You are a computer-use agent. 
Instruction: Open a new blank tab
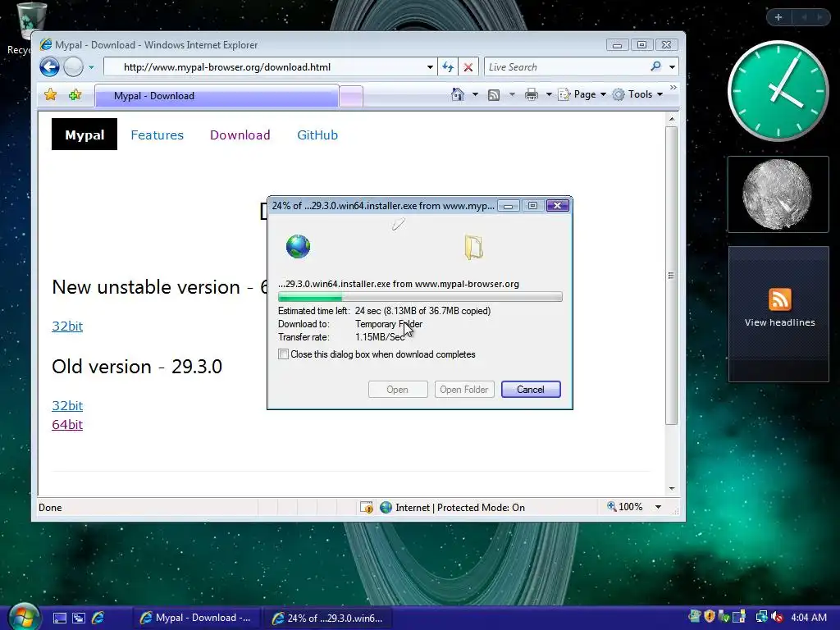click(351, 97)
